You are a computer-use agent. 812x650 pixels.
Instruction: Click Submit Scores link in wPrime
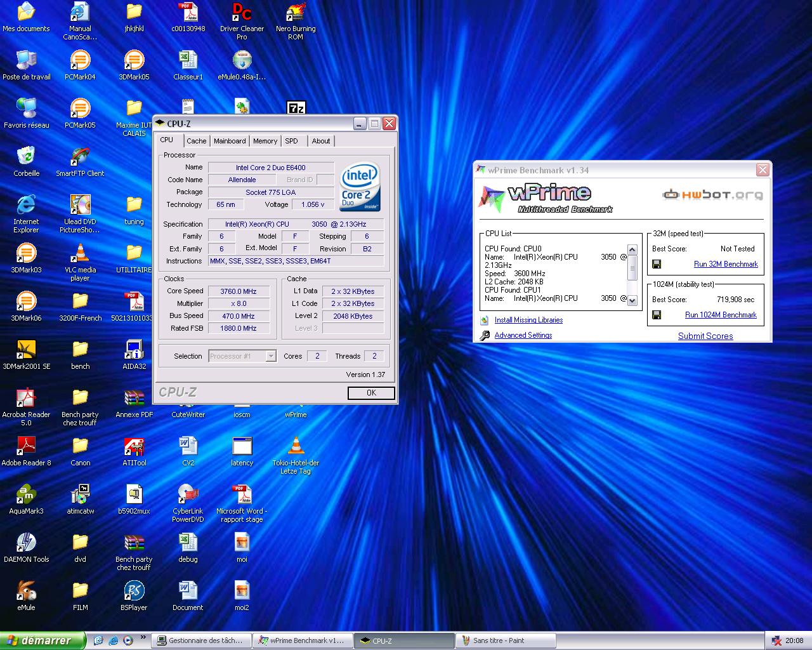pyautogui.click(x=705, y=336)
